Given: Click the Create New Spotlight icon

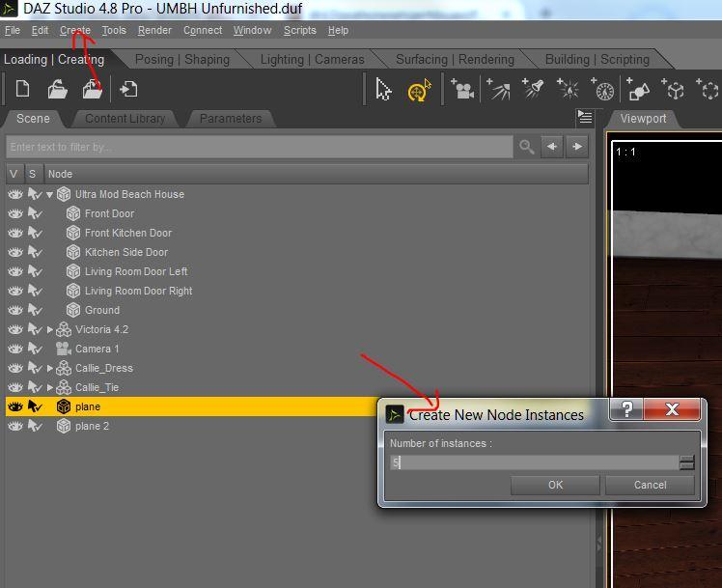Looking at the screenshot, I should 533,89.
